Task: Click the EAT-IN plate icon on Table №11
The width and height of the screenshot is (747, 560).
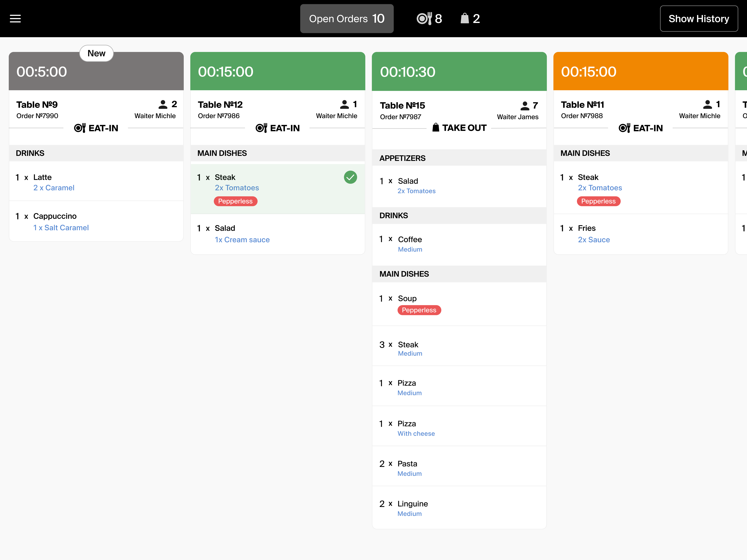Action: (x=624, y=128)
